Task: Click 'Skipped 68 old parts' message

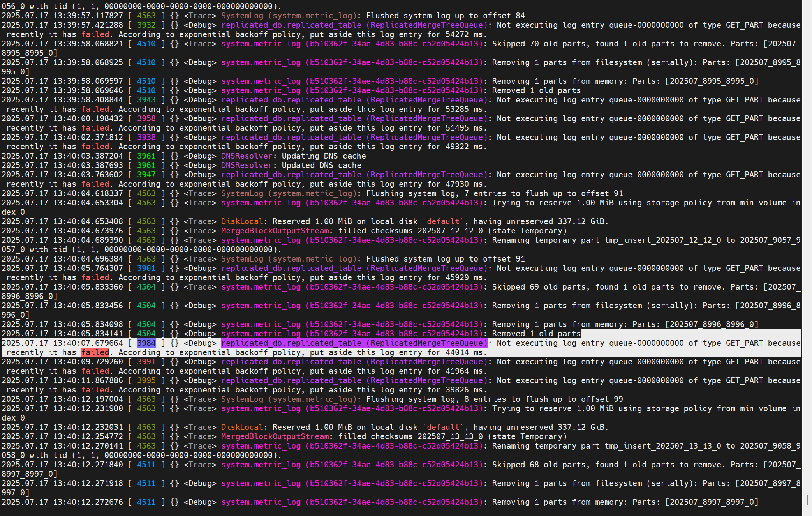Action: 539,465
